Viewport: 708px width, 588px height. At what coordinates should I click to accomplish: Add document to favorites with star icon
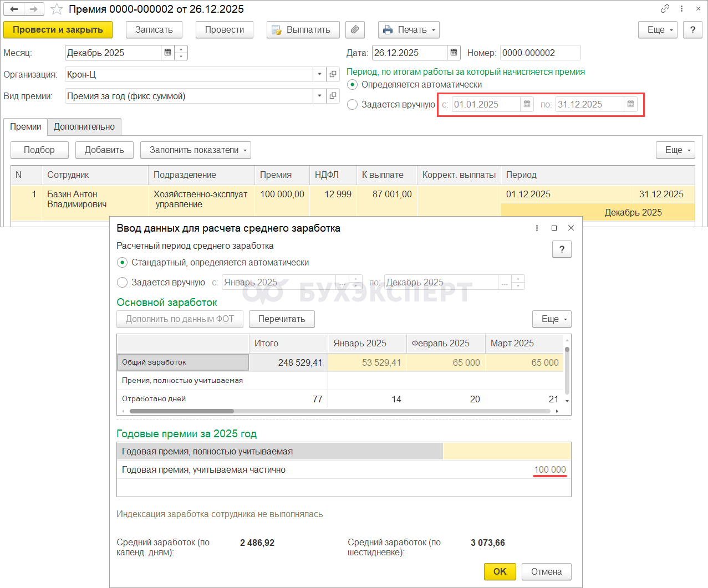(x=57, y=9)
